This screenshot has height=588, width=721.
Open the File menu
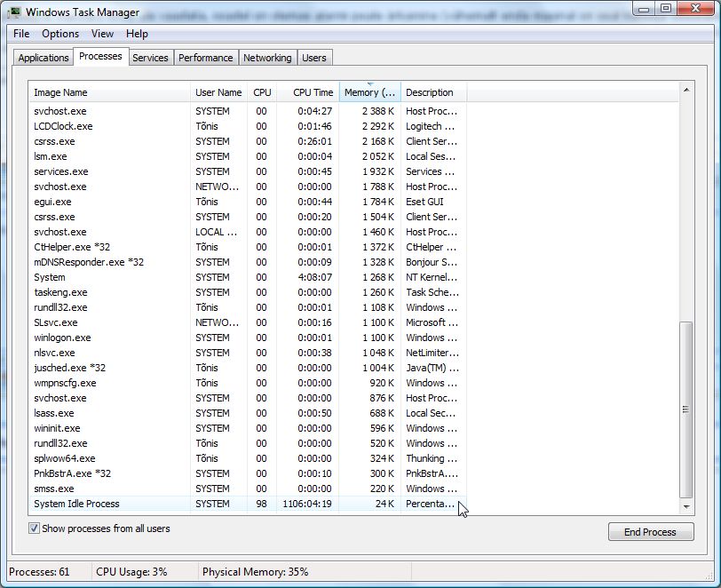21,34
